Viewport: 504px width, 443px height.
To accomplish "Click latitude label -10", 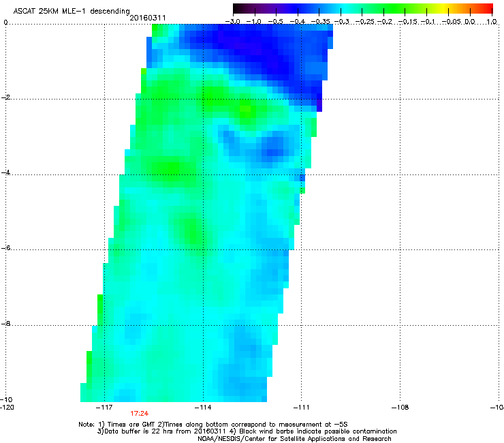I will [x=6, y=399].
